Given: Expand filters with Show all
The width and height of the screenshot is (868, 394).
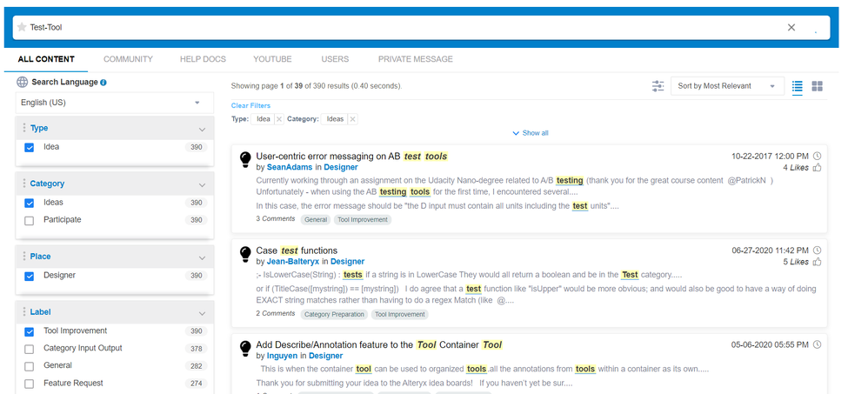Looking at the screenshot, I should [x=531, y=133].
